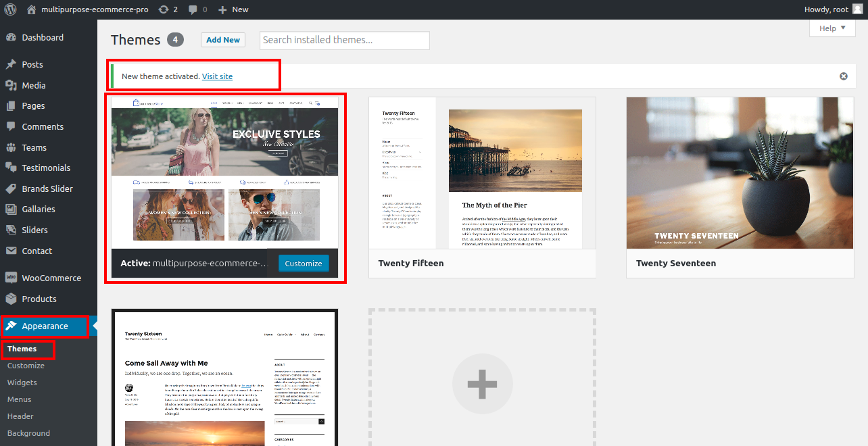Screen dimensions: 868x446
Task: Click the active multipurpose-ecommerce theme screenshot
Action: (224, 173)
